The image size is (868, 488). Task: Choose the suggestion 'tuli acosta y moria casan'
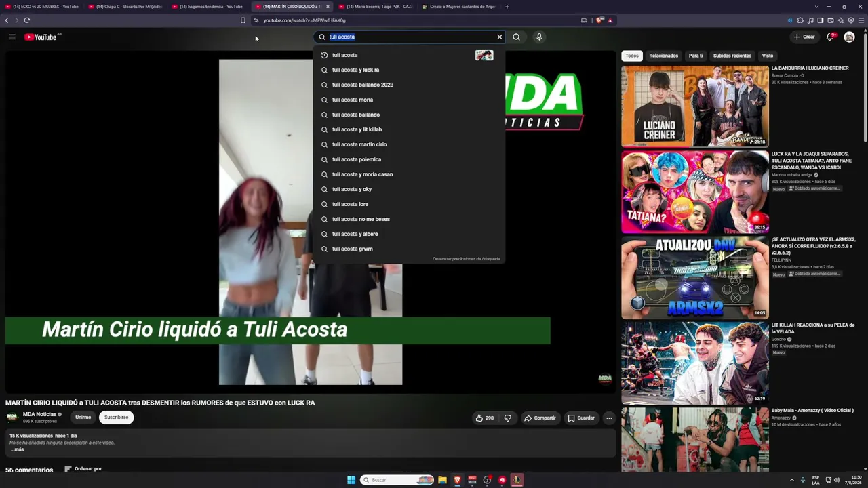coord(409,174)
